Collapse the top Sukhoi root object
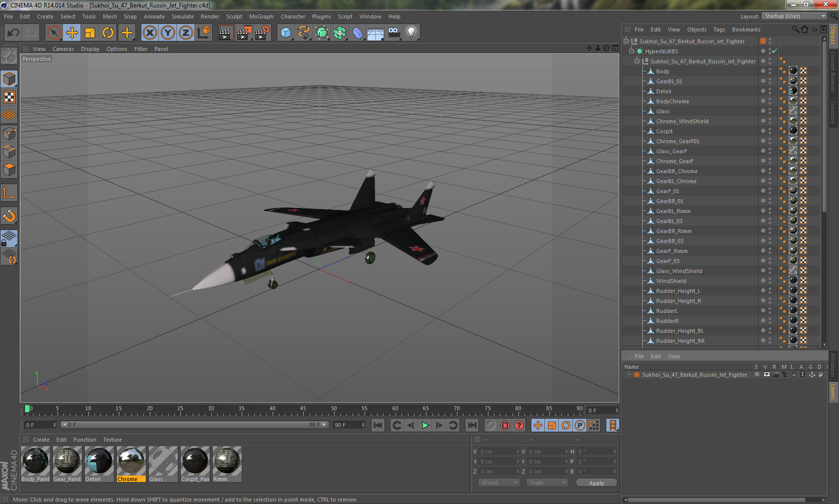The width and height of the screenshot is (839, 504). (x=626, y=41)
